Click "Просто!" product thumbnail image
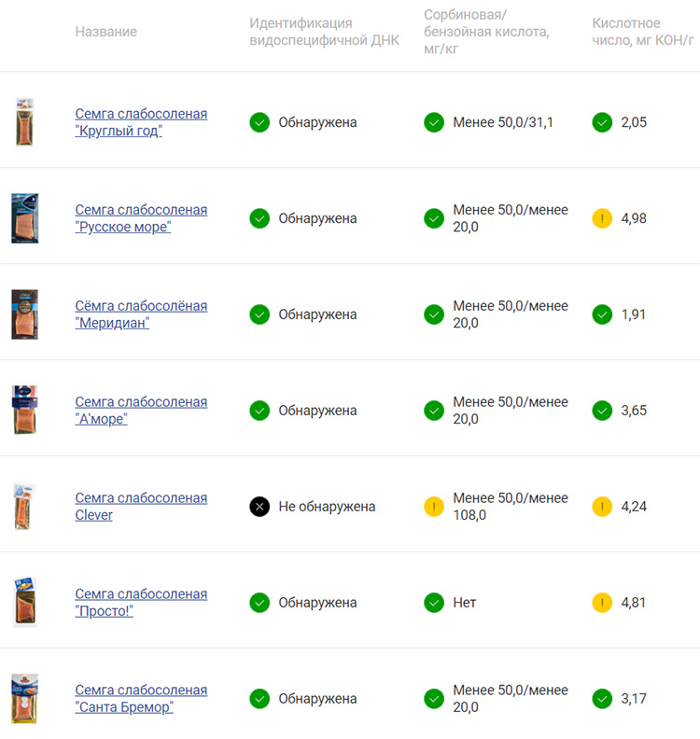The width and height of the screenshot is (700, 739). (24, 603)
